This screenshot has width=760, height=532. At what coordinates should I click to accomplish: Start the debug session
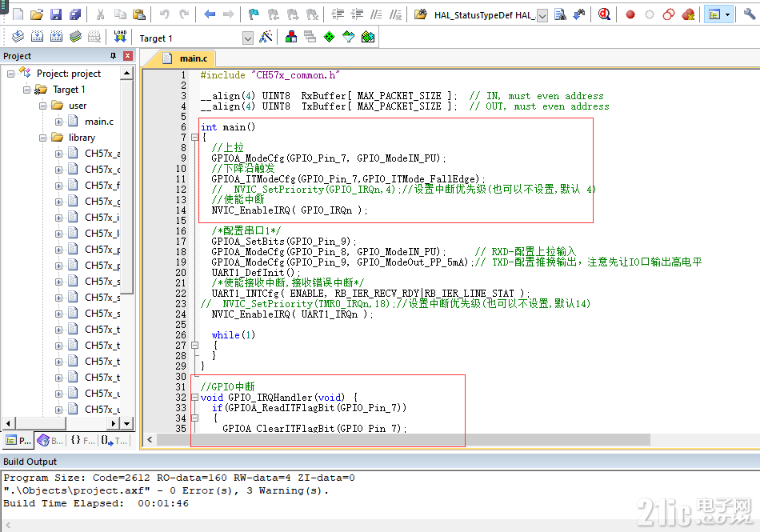[605, 14]
